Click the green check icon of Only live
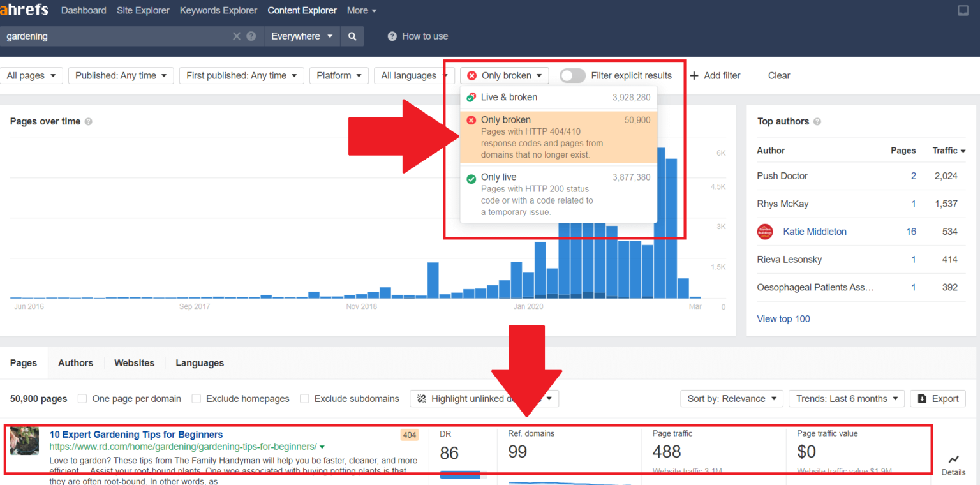Image resolution: width=980 pixels, height=485 pixels. pyautogui.click(x=471, y=179)
